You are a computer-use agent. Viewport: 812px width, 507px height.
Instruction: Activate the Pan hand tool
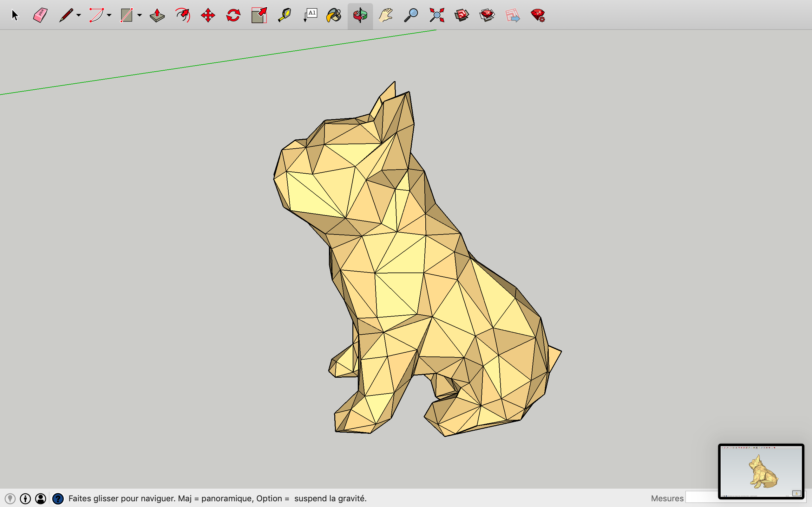tap(385, 16)
